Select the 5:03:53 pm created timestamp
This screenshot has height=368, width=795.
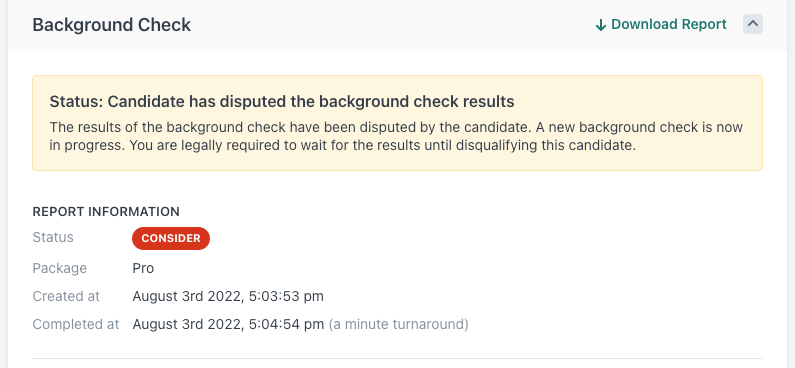coord(286,296)
